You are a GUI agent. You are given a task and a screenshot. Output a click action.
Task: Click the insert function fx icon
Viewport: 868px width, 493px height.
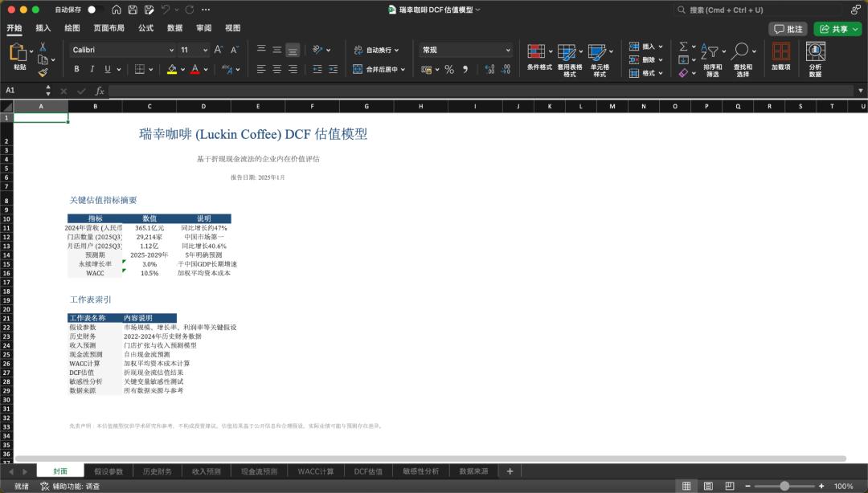100,91
